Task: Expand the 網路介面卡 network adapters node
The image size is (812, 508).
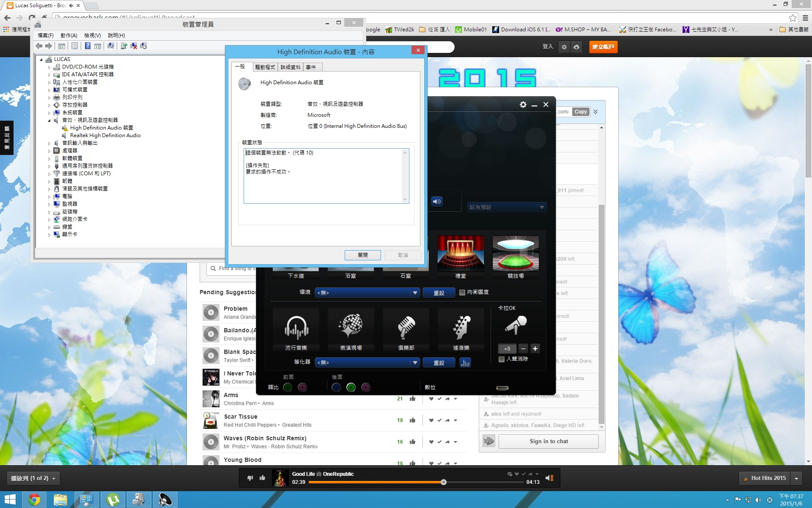Action: pos(49,219)
